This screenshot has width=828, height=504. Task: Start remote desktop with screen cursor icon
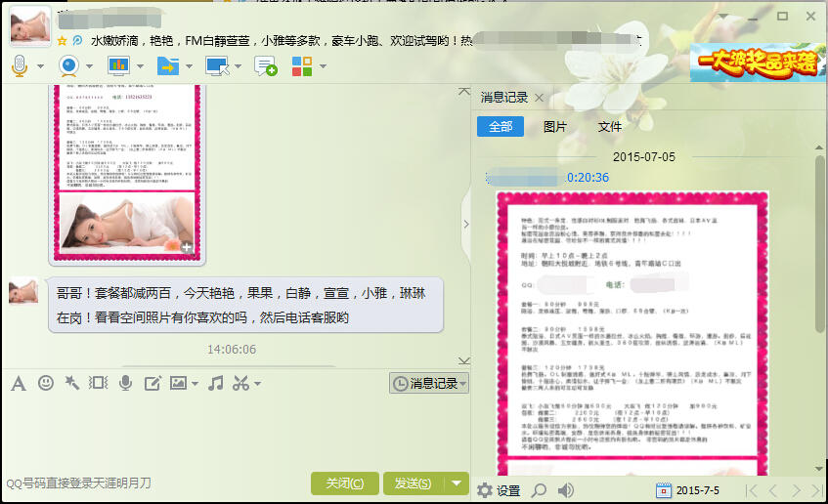coord(217,66)
